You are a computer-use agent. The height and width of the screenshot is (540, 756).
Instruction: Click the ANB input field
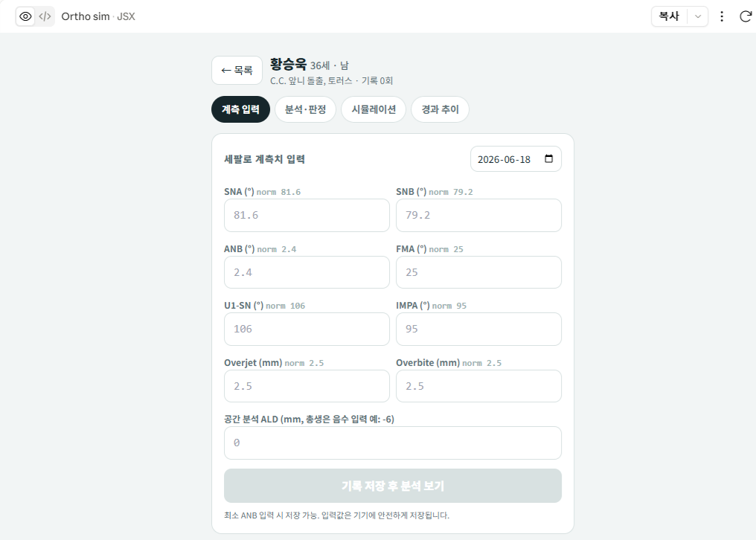(x=307, y=272)
